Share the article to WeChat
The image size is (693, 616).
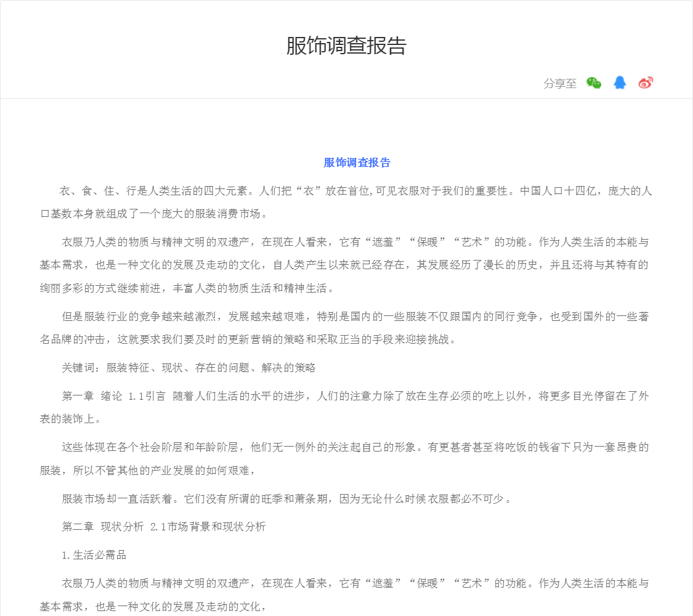pos(594,83)
